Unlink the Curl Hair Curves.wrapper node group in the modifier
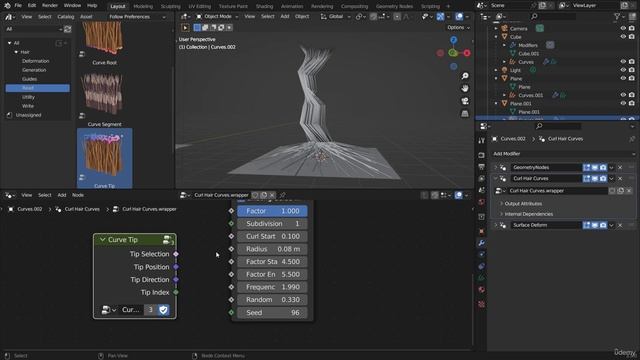 pyautogui.click(x=629, y=191)
